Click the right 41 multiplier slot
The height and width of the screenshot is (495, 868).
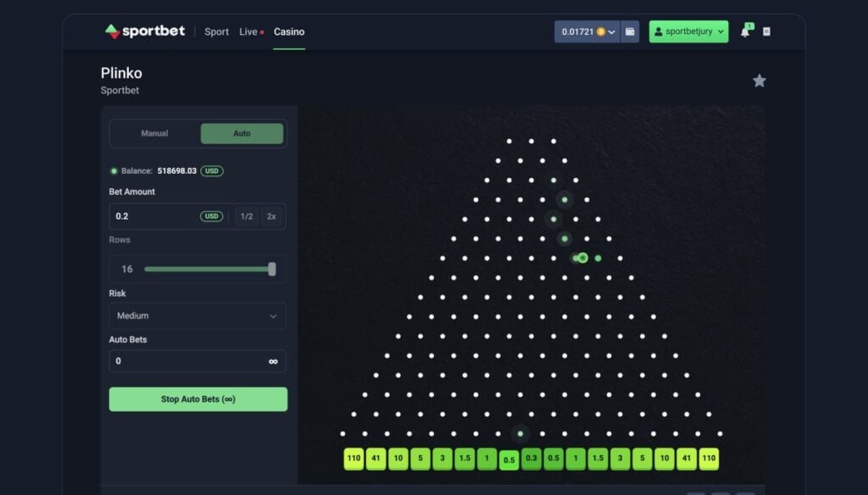pyautogui.click(x=687, y=459)
